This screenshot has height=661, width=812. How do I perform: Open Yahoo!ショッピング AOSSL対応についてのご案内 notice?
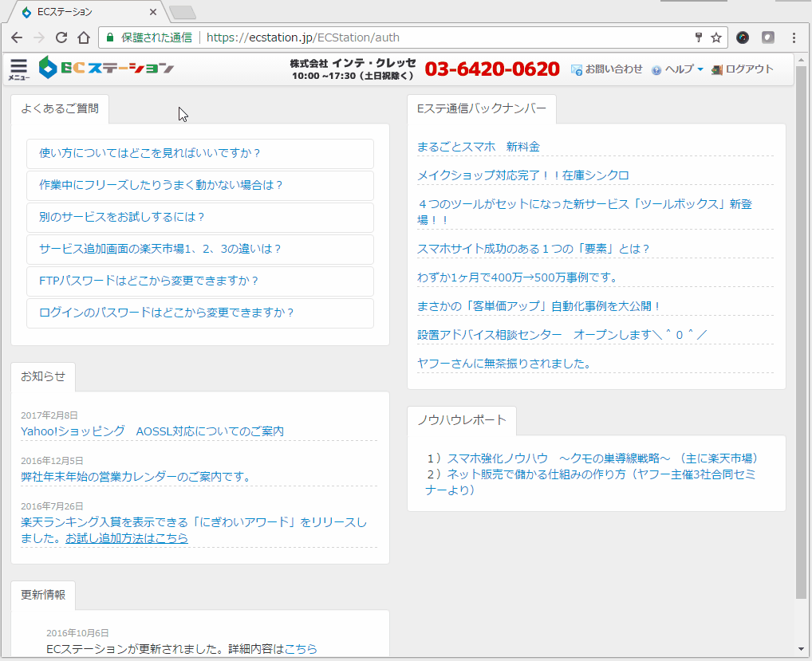tap(152, 431)
